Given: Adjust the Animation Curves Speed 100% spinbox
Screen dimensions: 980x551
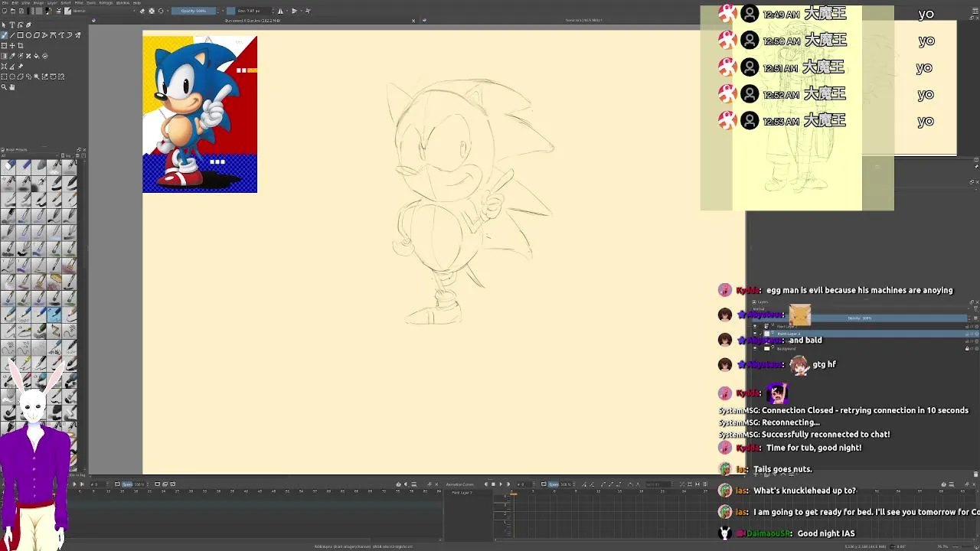Looking at the screenshot, I should click(563, 484).
